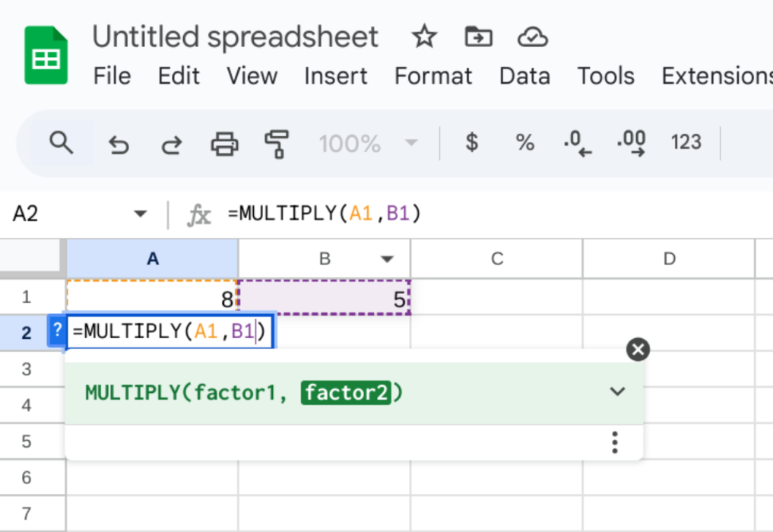The width and height of the screenshot is (773, 532).
Task: Open the zoom level dropdown
Action: 369,143
